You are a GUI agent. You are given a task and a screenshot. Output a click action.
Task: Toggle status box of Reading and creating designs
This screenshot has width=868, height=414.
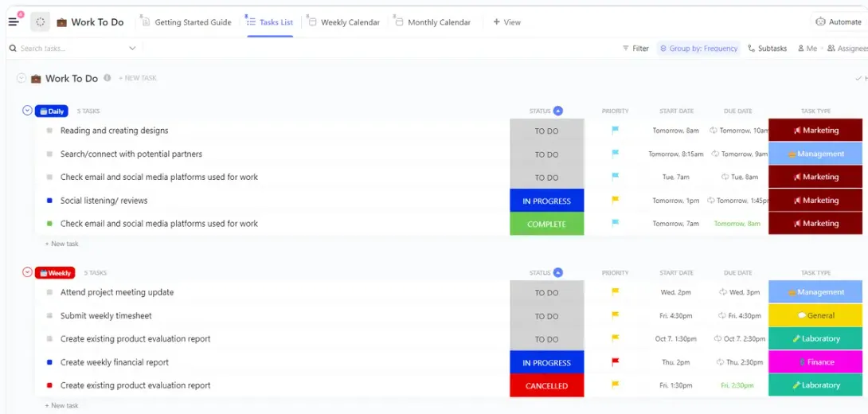tap(49, 131)
